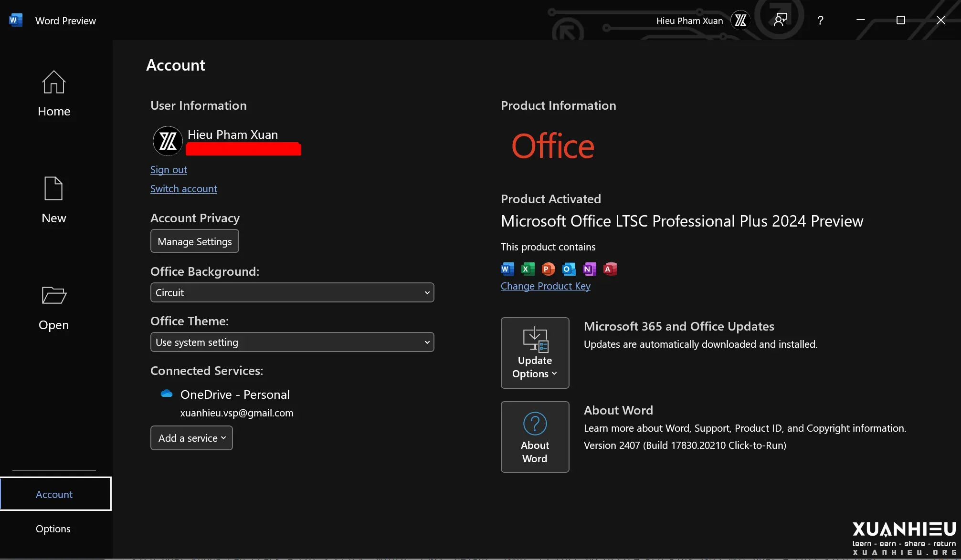
Task: Sign out of the account
Action: pyautogui.click(x=169, y=170)
